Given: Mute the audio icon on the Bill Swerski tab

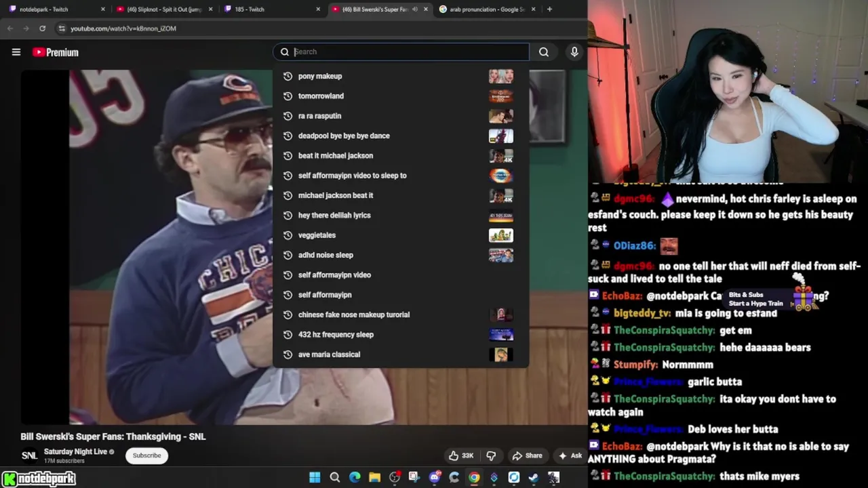Looking at the screenshot, I should [x=415, y=9].
